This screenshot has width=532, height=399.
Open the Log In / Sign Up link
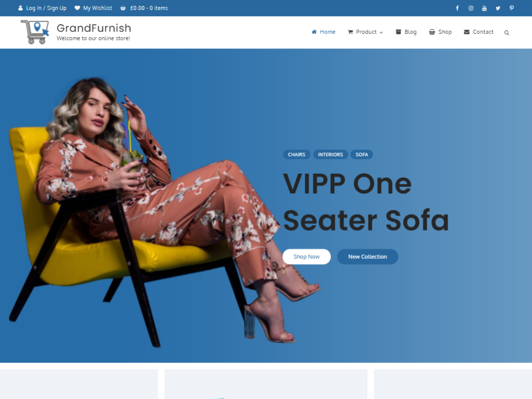(x=42, y=8)
